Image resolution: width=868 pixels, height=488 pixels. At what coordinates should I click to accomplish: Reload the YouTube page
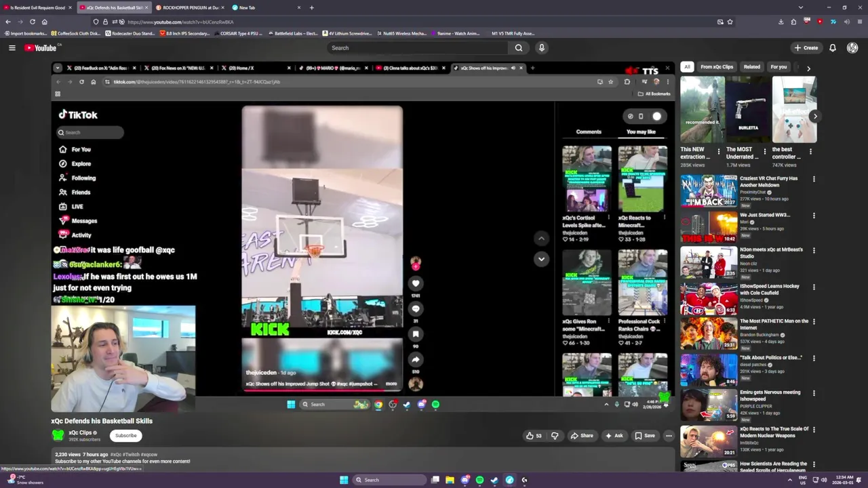point(32,22)
